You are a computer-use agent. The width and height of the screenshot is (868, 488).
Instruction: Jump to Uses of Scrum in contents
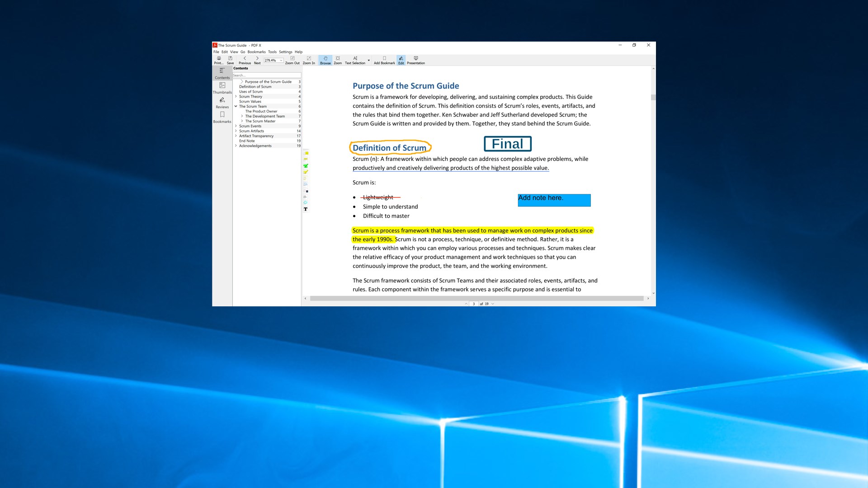pyautogui.click(x=251, y=92)
